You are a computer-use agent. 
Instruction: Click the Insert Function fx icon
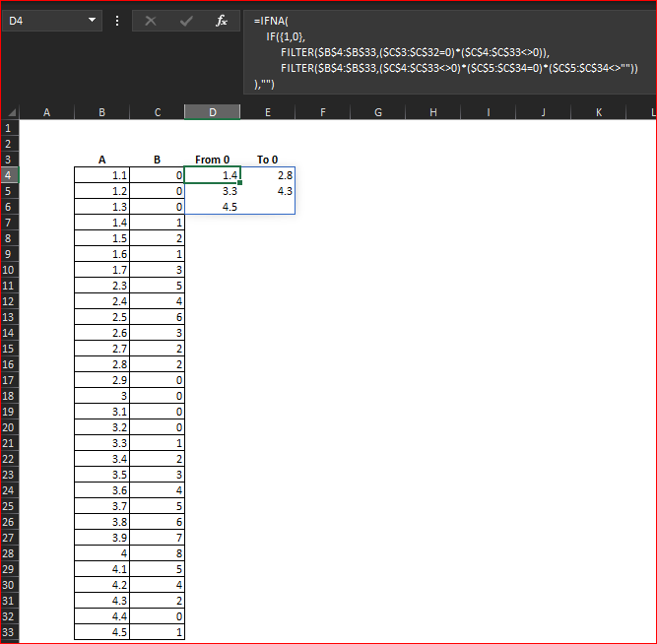point(222,21)
